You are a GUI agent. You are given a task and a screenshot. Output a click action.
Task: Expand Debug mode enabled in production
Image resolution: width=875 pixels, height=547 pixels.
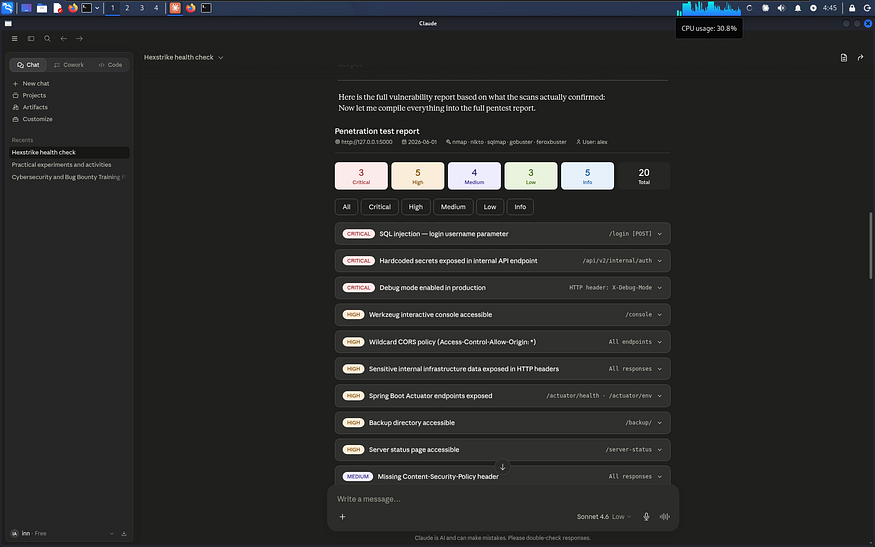502,288
